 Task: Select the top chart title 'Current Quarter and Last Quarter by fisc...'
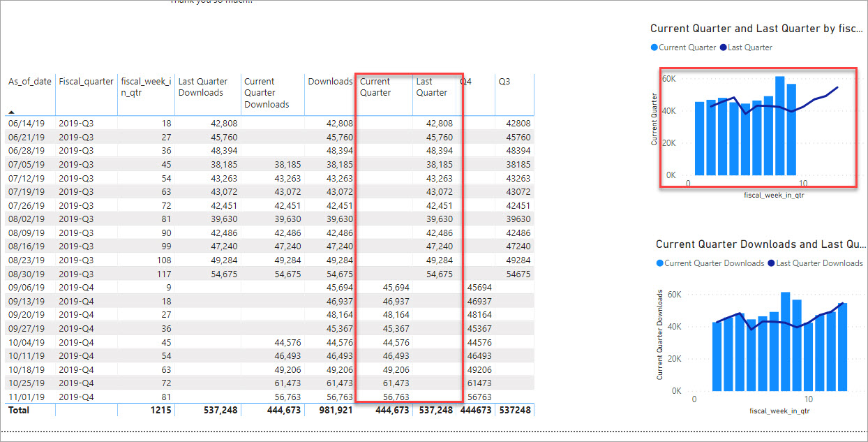755,29
